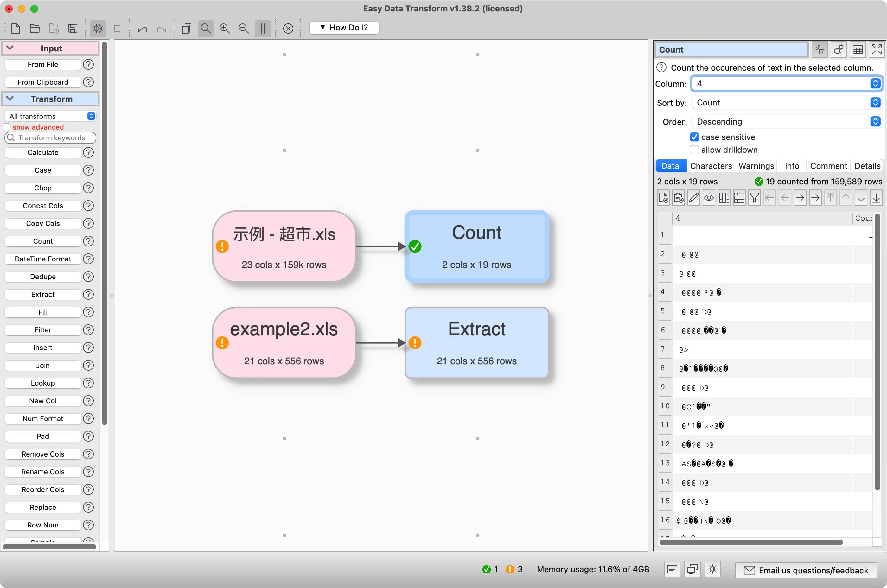Open the Comment tab
This screenshot has height=588, width=887.
(x=828, y=166)
